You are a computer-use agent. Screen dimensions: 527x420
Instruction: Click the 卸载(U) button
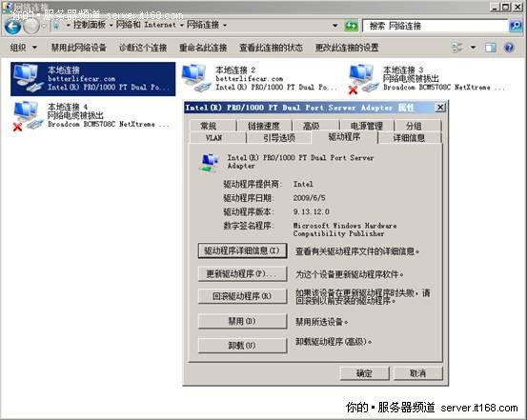tap(242, 345)
